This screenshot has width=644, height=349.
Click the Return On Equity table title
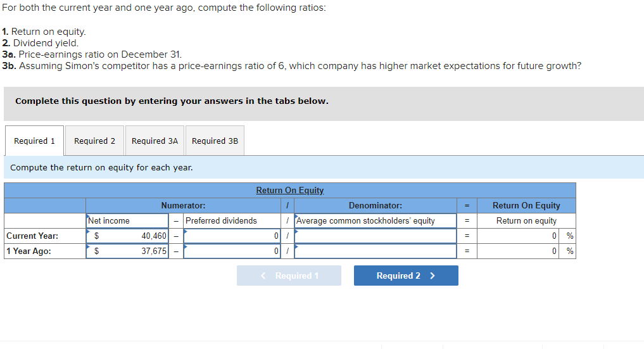tap(290, 190)
